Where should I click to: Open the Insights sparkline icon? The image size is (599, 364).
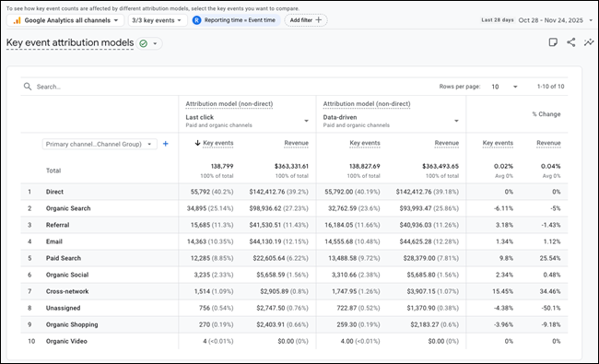point(589,42)
